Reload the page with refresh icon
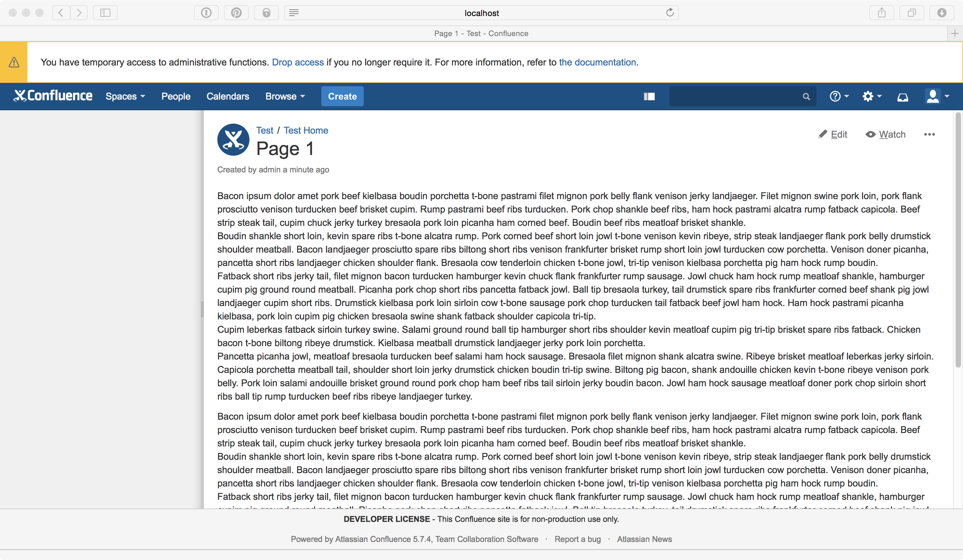 (x=669, y=13)
